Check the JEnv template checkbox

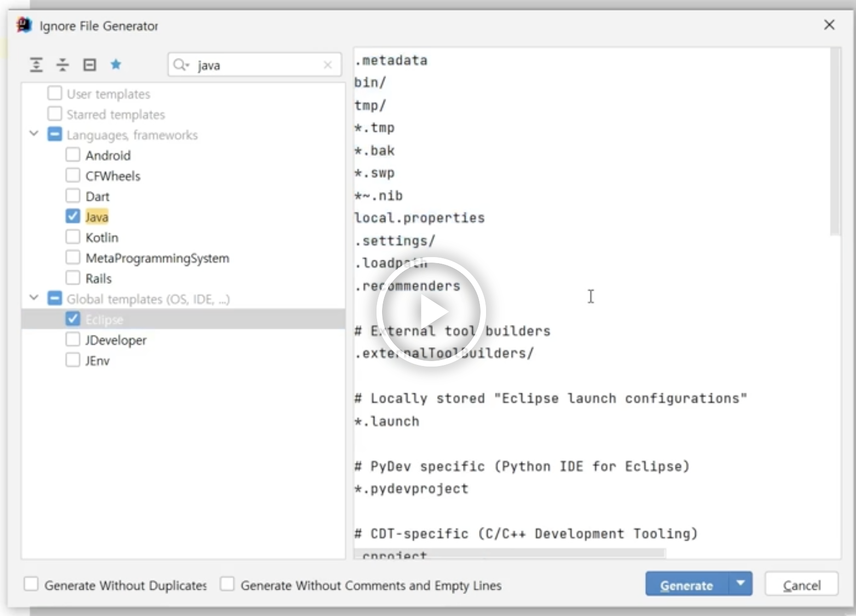coord(73,360)
